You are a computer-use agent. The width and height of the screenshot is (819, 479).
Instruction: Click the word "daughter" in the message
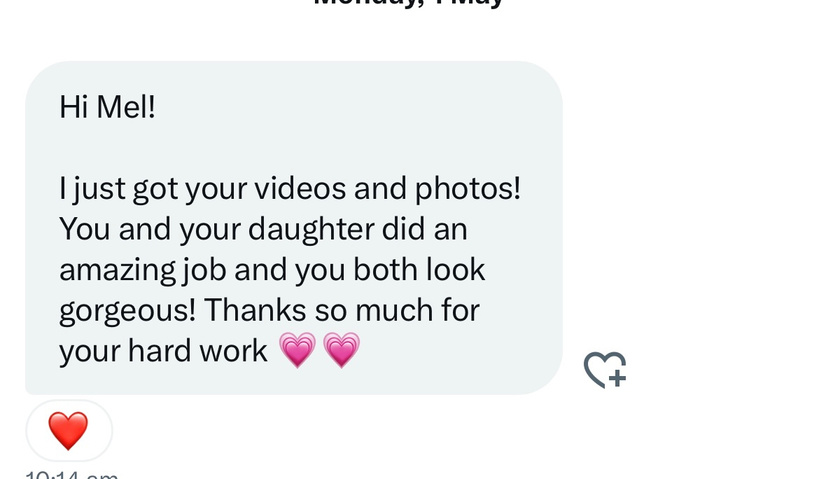[x=311, y=230]
